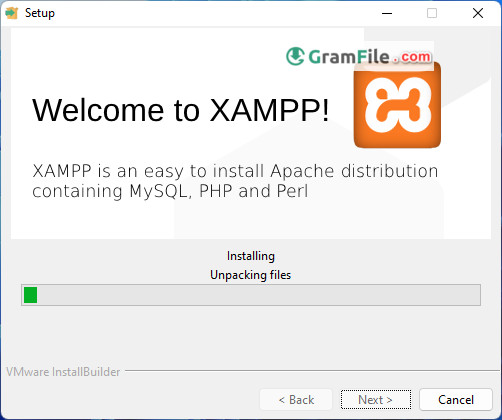
Task: Click the empty title bar area
Action: point(213,13)
